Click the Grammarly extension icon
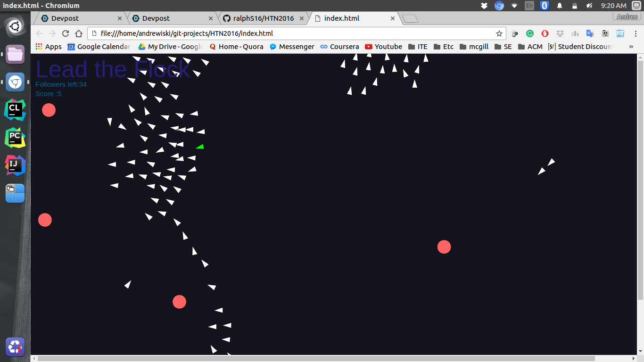The height and width of the screenshot is (362, 644). pos(530,33)
